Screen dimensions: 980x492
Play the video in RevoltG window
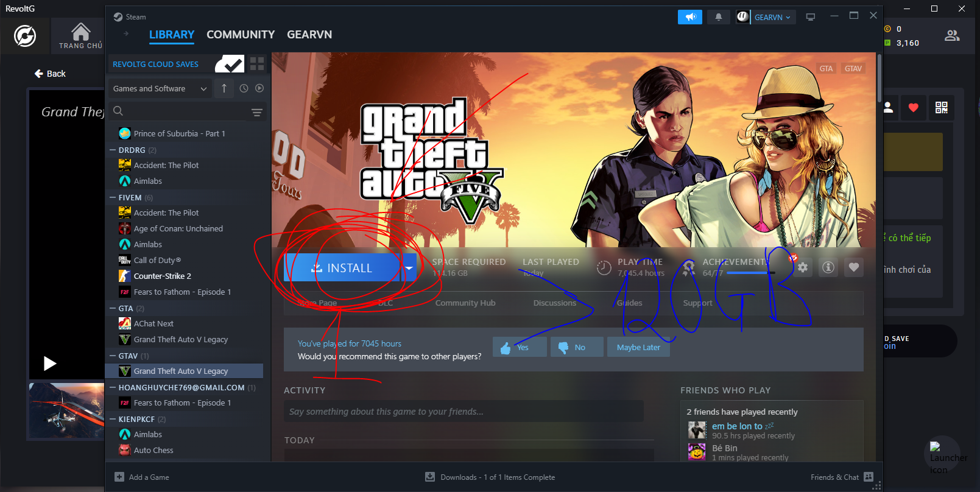click(50, 364)
